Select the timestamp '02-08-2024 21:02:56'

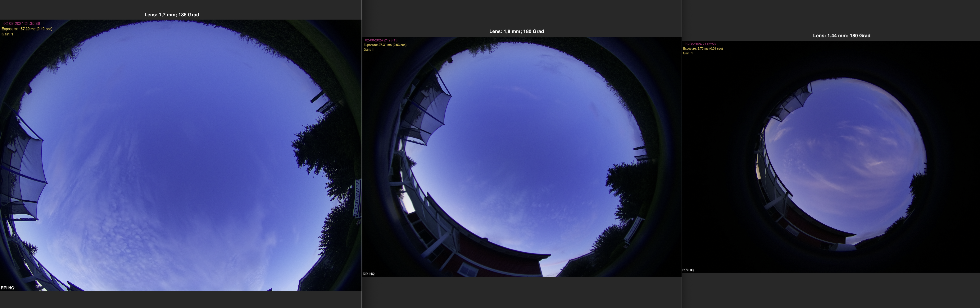700,44
